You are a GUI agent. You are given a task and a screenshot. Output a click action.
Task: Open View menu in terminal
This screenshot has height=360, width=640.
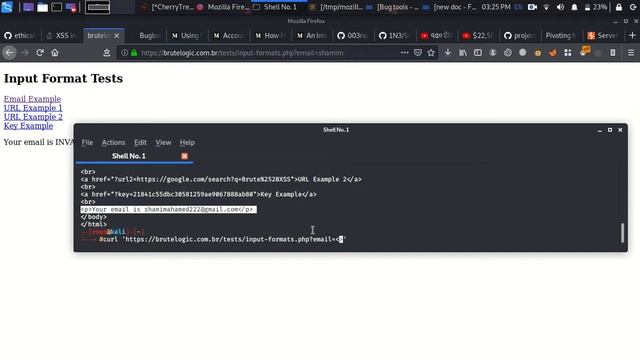(x=163, y=142)
